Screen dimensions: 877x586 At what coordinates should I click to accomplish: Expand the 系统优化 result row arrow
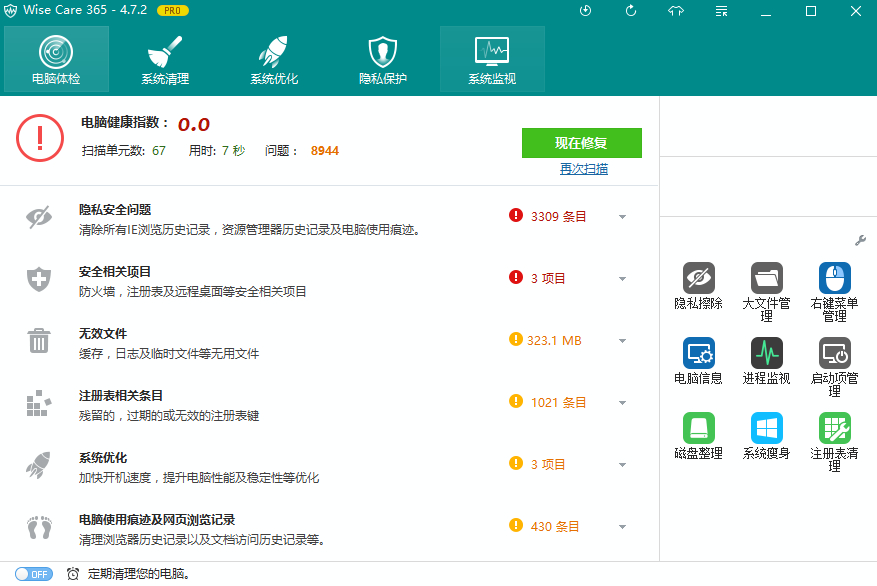click(622, 465)
